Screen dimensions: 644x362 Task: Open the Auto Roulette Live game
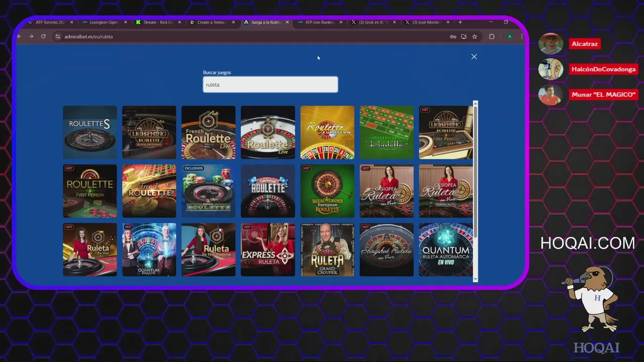click(x=268, y=132)
